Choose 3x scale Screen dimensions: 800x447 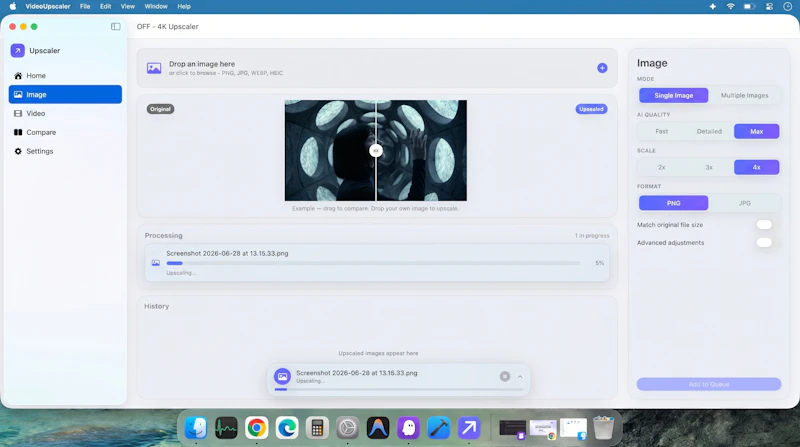(x=709, y=167)
